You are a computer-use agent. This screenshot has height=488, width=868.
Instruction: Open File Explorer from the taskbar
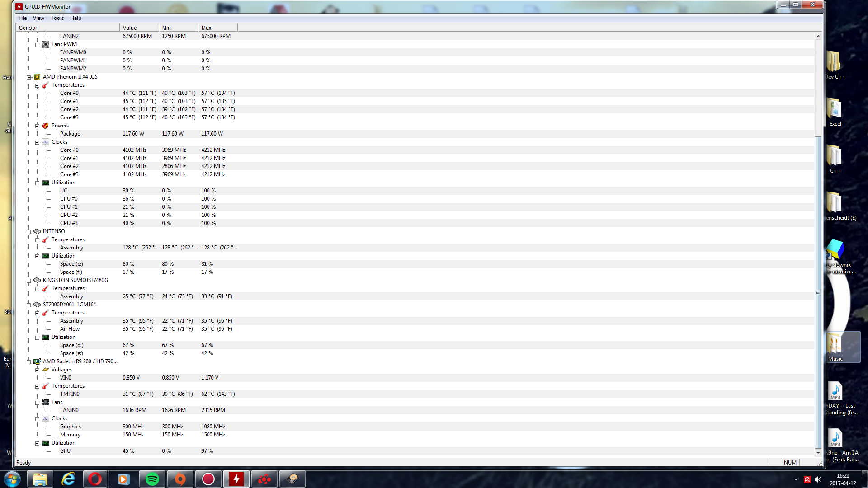pos(40,479)
